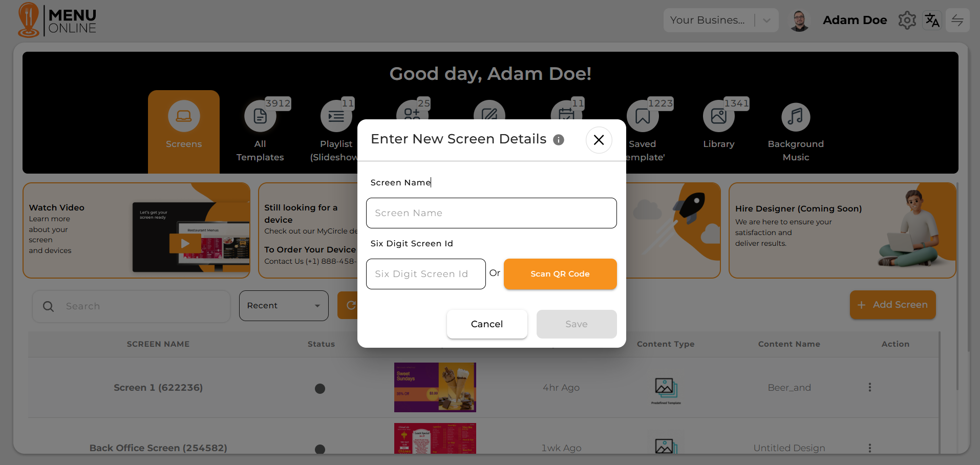
Task: Click the language translate icon
Action: tap(932, 20)
